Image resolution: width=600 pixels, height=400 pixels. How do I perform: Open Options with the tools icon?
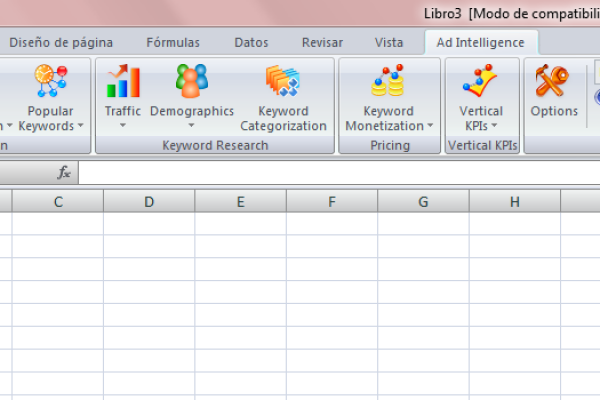coord(553,81)
